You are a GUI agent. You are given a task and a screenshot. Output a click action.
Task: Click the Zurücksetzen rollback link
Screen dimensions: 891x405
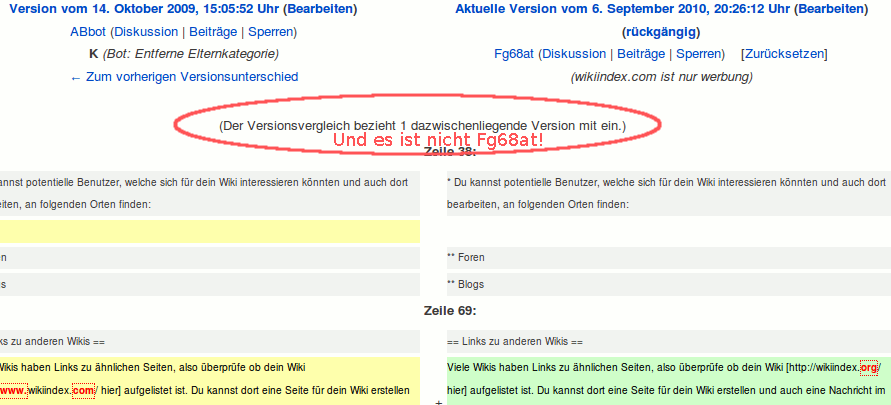784,54
